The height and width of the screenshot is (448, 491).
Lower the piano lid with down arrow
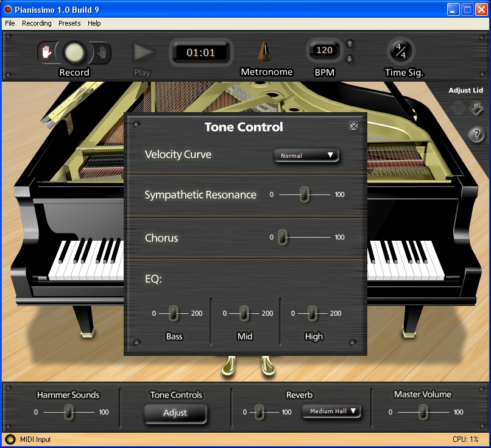476,108
